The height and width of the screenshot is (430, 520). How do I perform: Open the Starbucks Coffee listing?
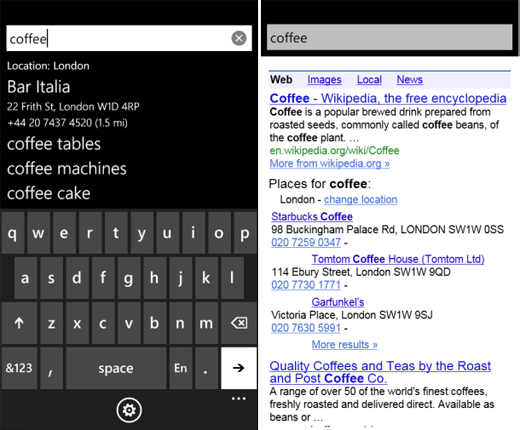[312, 217]
